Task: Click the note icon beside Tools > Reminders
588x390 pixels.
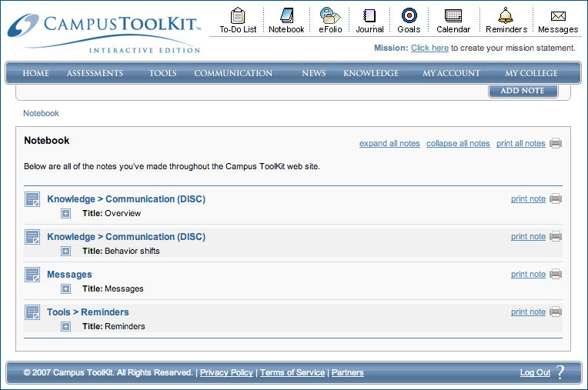Action: coord(32,312)
